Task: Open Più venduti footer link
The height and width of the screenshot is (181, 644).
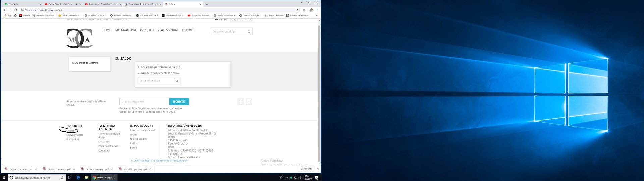Action: 73,139
